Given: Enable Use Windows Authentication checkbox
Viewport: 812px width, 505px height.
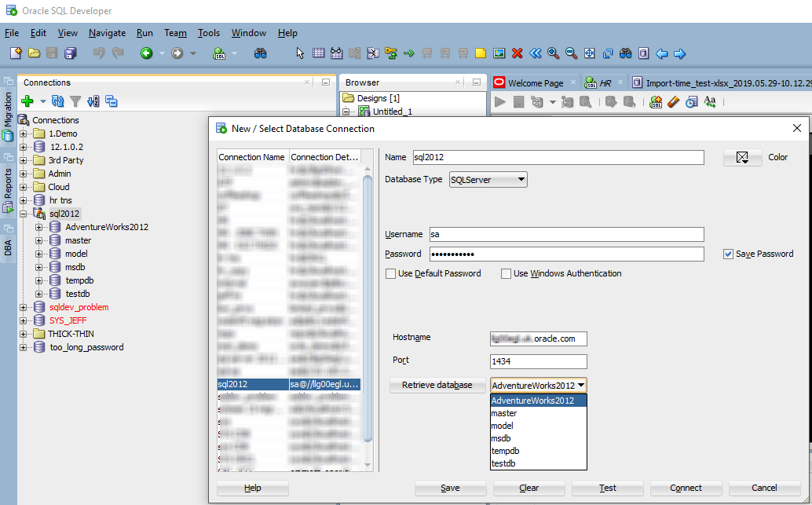Looking at the screenshot, I should tap(506, 273).
